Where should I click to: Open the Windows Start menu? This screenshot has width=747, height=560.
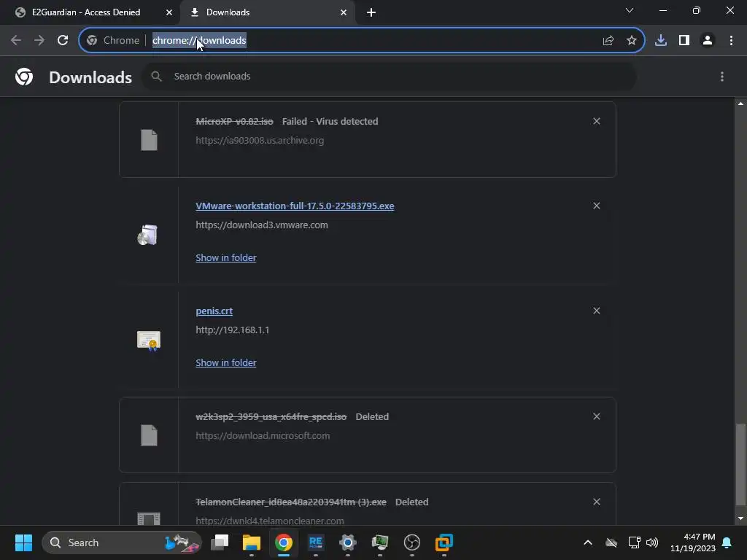[23, 542]
